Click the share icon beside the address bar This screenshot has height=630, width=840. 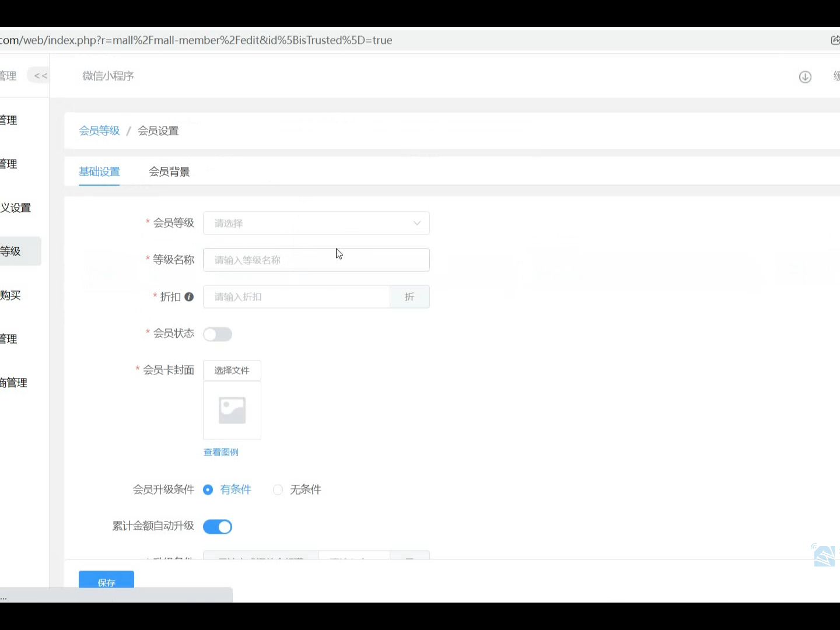[835, 40]
